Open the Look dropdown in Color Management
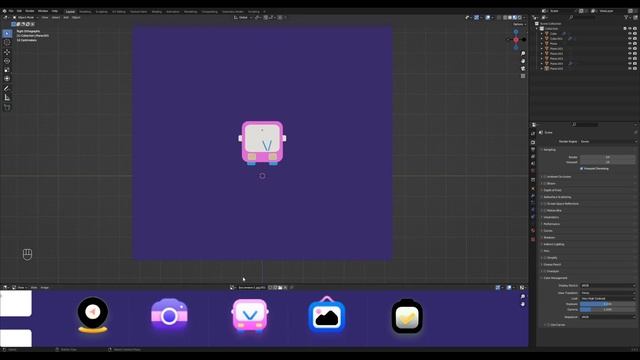Image resolution: width=640 pixels, height=360 pixels. click(x=608, y=298)
